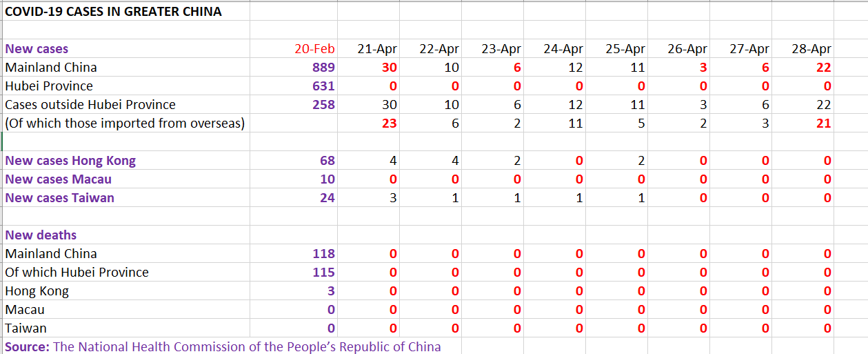Select the 'Of which Hubei Province' deaths label
The height and width of the screenshot is (354, 868).
77,273
